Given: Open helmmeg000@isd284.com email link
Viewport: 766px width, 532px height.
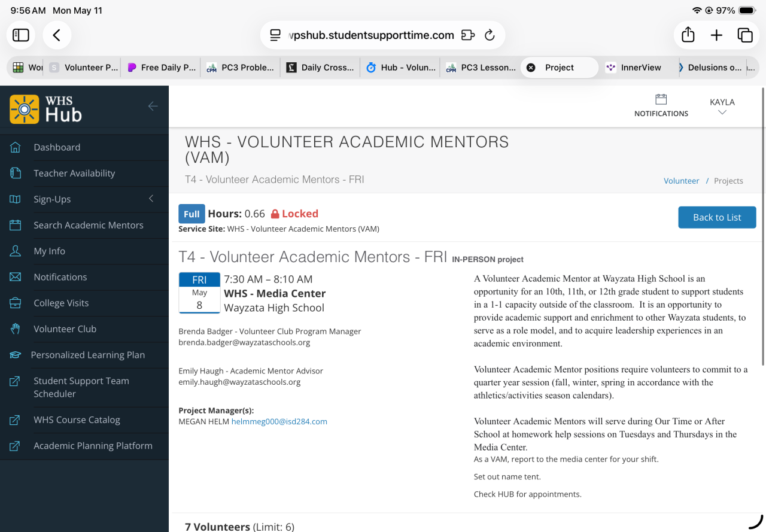Looking at the screenshot, I should tap(279, 421).
